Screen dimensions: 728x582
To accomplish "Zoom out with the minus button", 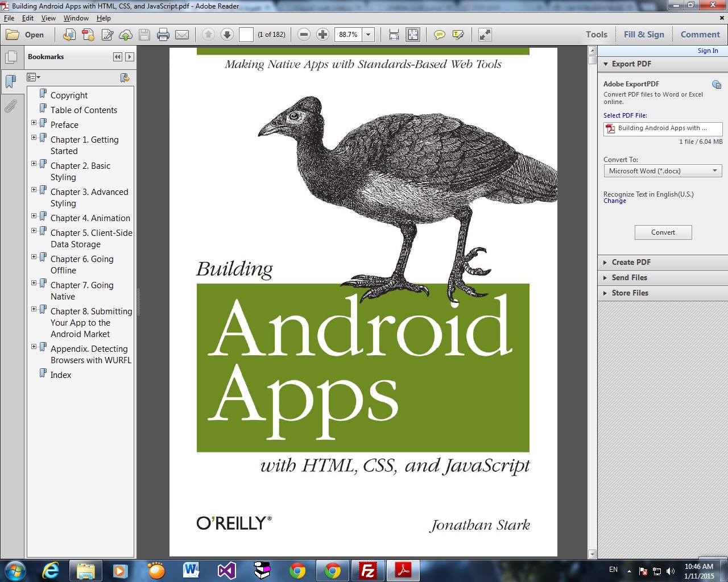I will click(304, 35).
